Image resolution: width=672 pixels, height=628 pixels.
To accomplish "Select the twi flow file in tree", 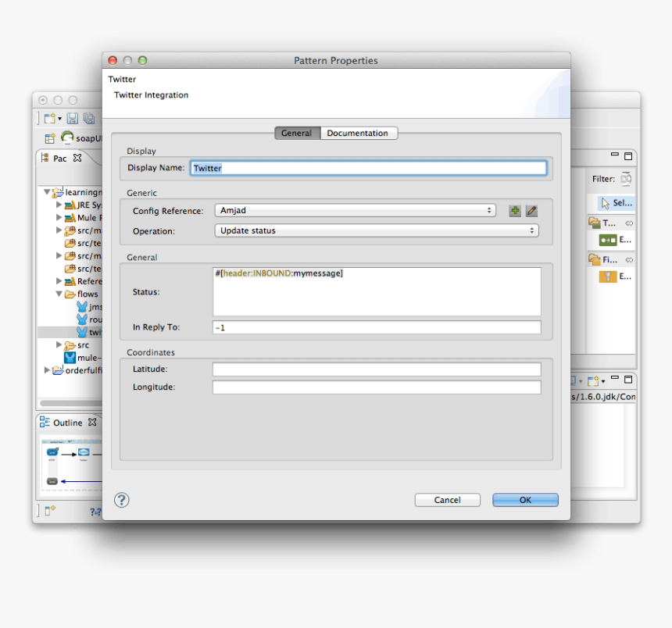I will pyautogui.click(x=89, y=332).
